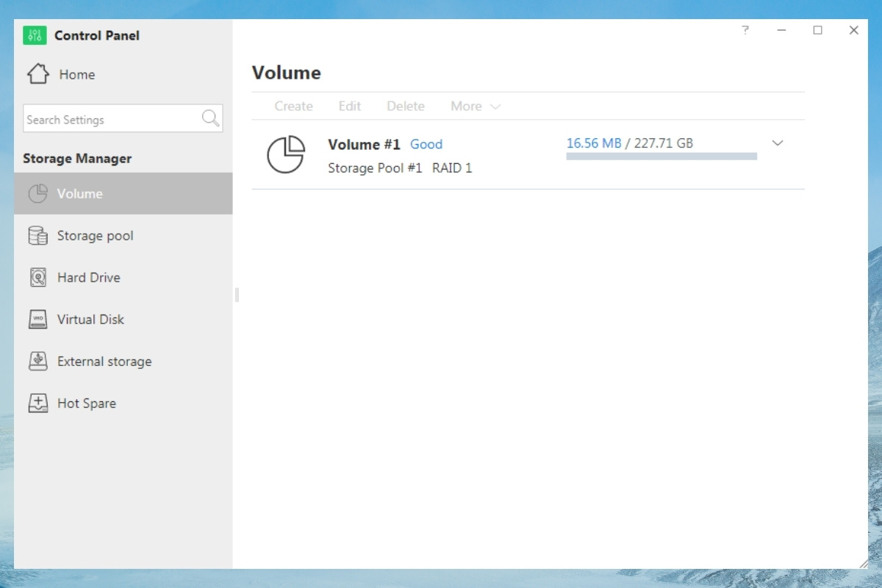Click the Edit button
The height and width of the screenshot is (588, 882).
click(350, 107)
